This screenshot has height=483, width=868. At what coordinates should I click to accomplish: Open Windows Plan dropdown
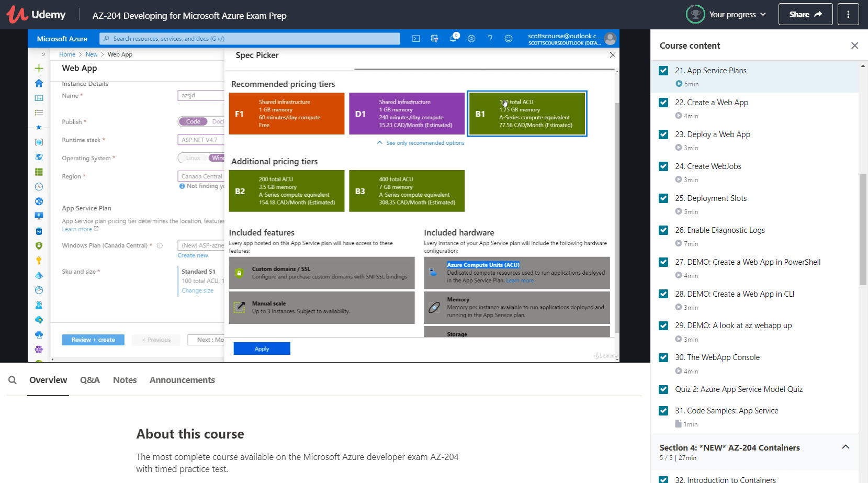201,245
